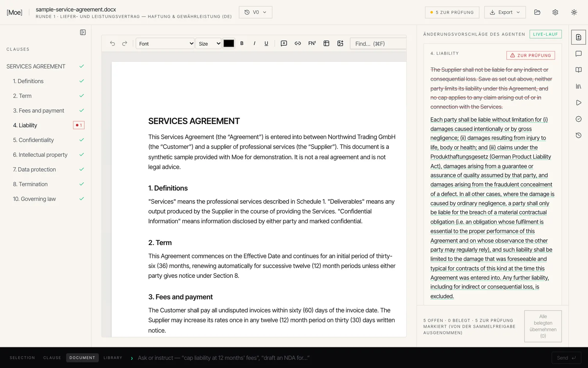Open settings gear
588x368 pixels.
point(555,12)
